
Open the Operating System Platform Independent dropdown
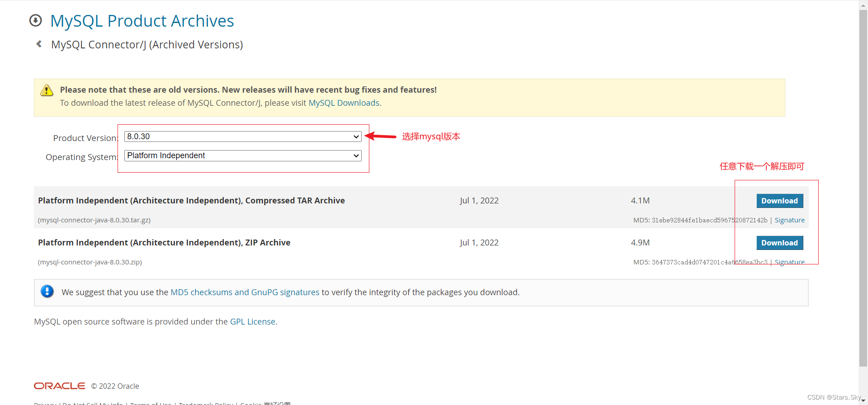pos(243,155)
